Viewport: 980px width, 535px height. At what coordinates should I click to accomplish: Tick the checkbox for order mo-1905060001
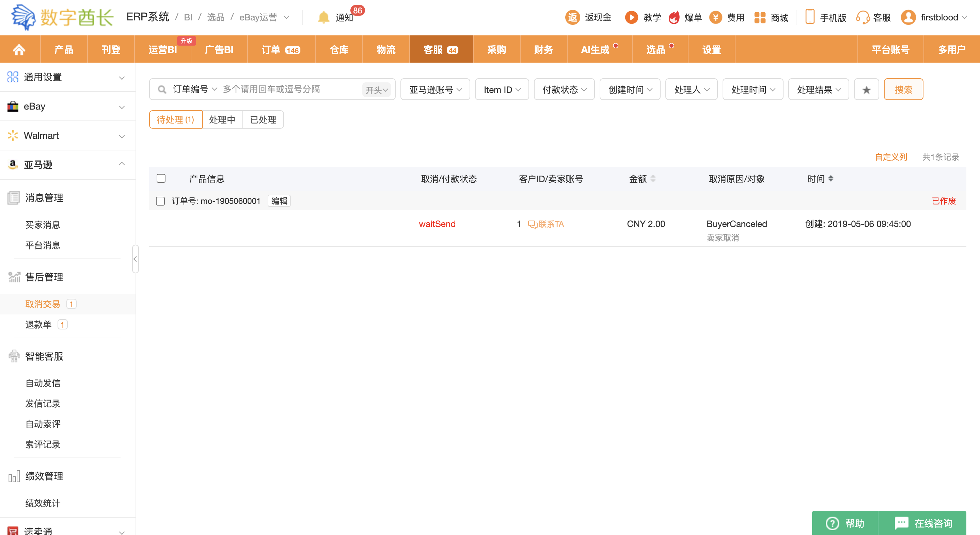click(x=160, y=201)
